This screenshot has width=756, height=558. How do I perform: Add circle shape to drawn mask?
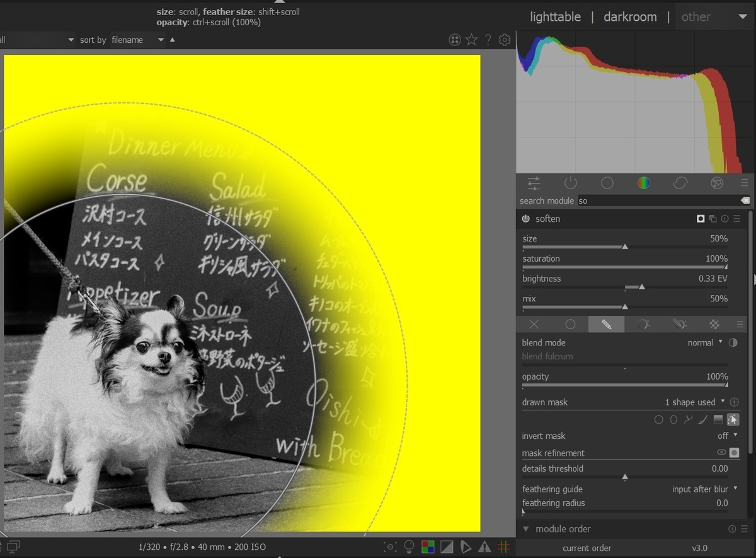click(658, 419)
